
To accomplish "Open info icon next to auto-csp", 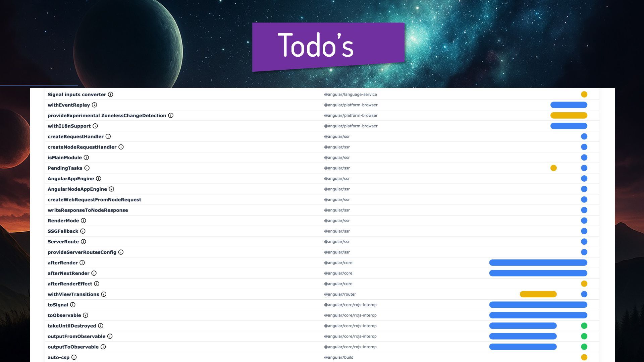I will click(74, 357).
